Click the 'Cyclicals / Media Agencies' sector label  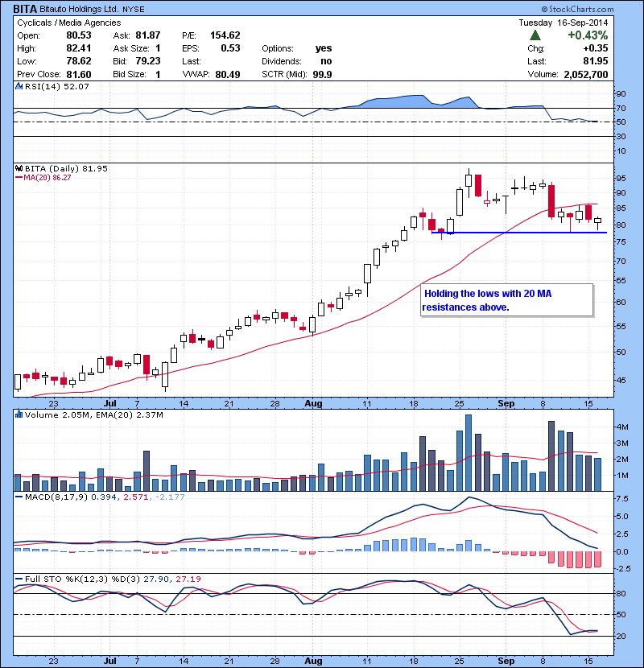coord(69,23)
